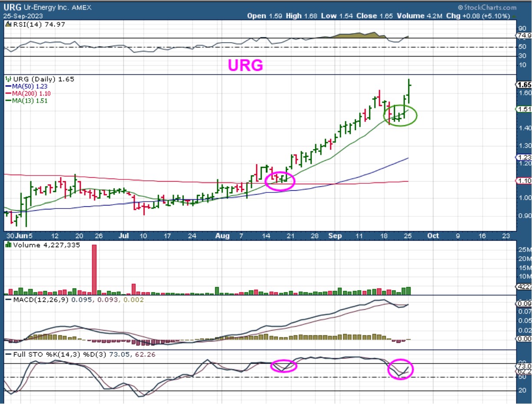
Task: Click the Aug label on the date axis
Action: 223,236
